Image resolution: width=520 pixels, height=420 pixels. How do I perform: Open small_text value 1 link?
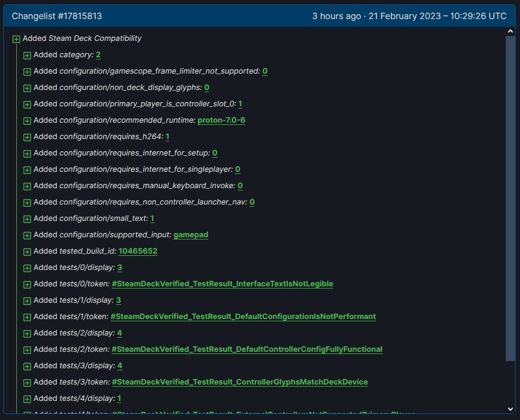point(152,218)
